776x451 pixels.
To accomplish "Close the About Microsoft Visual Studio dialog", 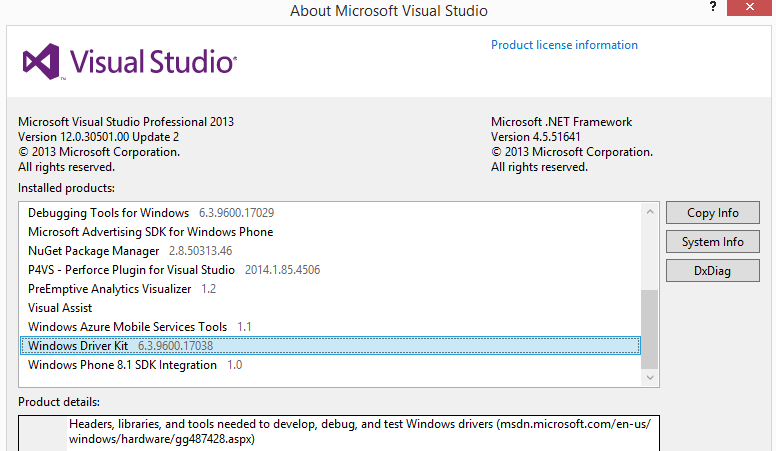I will (749, 7).
